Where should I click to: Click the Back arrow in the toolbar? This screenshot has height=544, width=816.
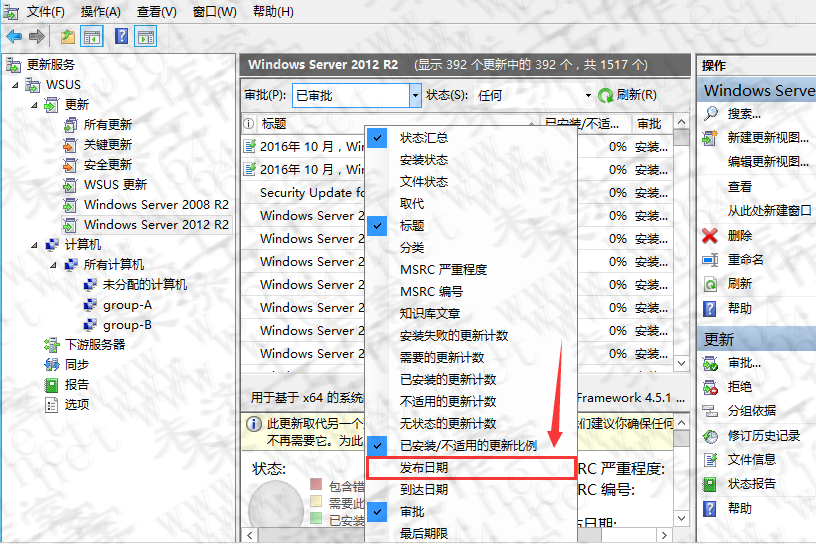pyautogui.click(x=14, y=37)
